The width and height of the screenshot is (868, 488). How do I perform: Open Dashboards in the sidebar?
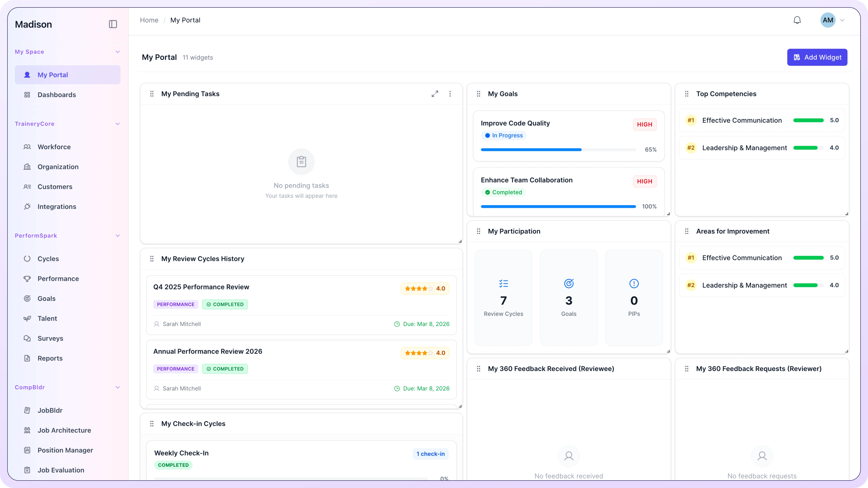click(x=57, y=95)
